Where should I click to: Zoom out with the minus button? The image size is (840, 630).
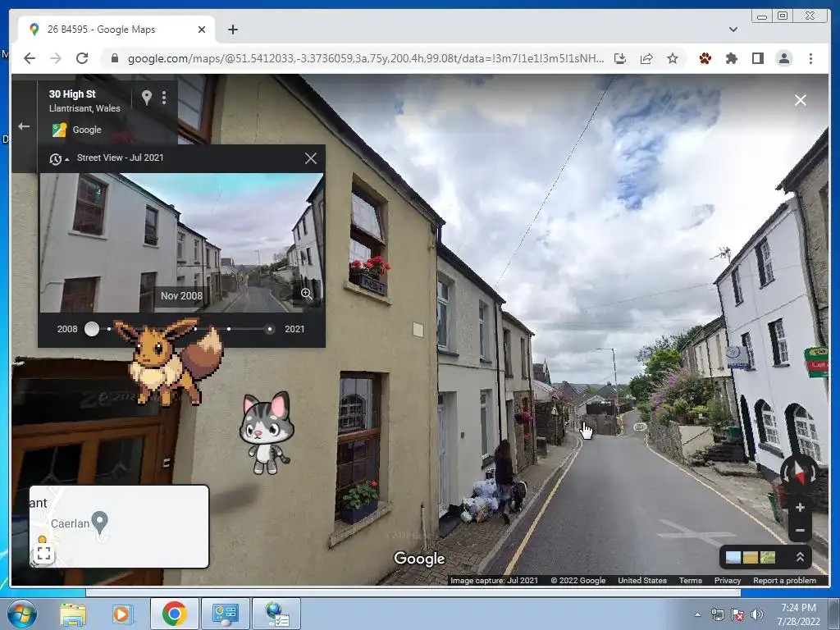[800, 531]
